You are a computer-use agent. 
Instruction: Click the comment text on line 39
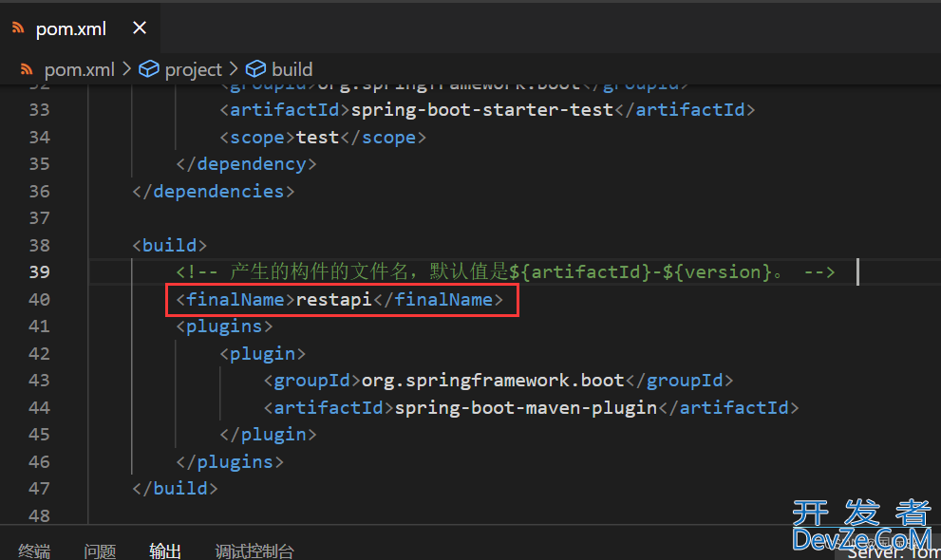(505, 272)
